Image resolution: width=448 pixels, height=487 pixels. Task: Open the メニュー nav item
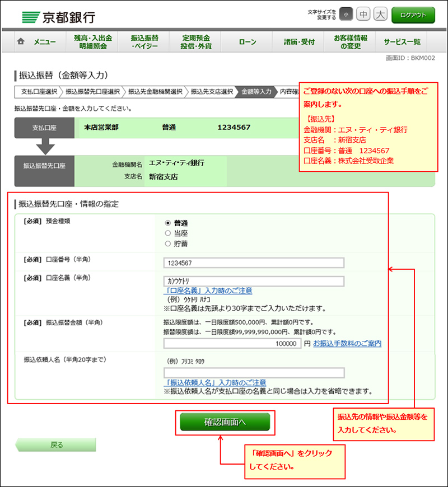click(45, 41)
